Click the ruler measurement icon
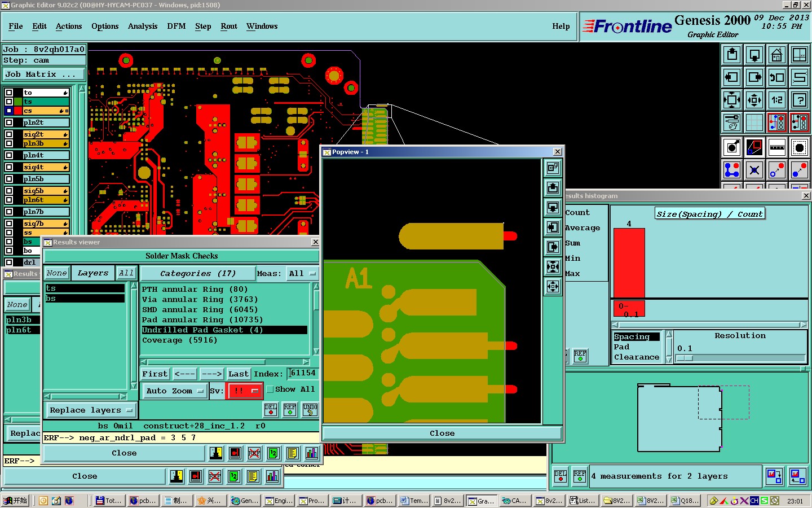This screenshot has width=812, height=508. 777,147
